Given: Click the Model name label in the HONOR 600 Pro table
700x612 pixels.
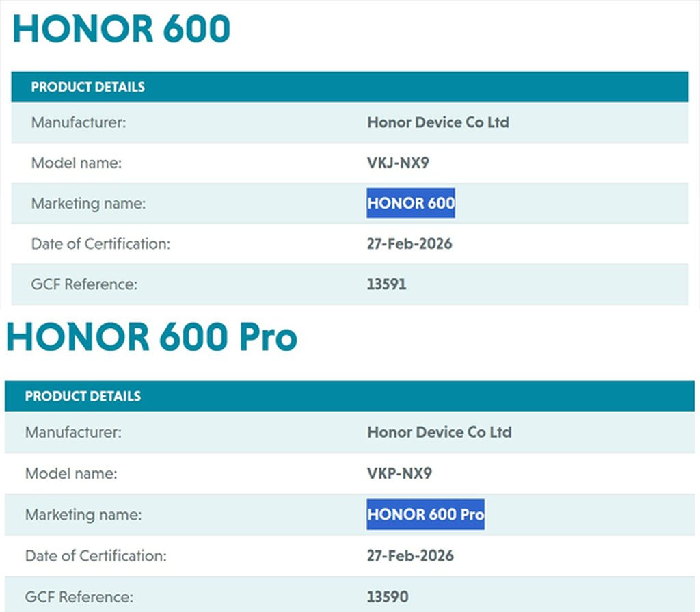Looking at the screenshot, I should click(x=71, y=473).
